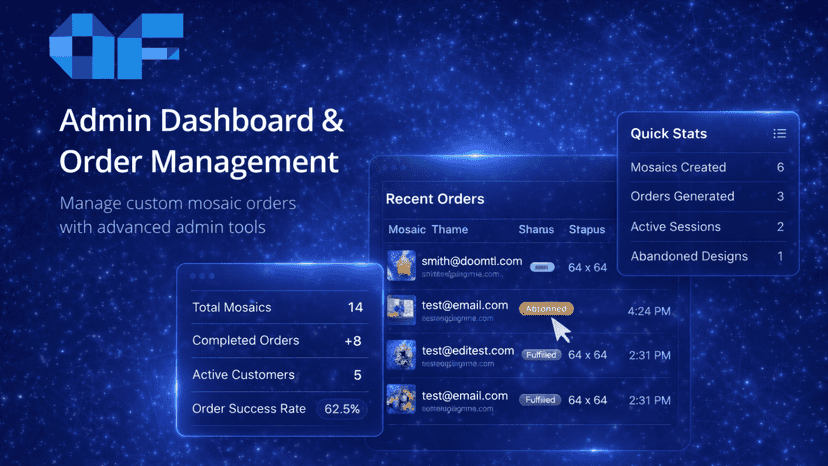The width and height of the screenshot is (828, 466).
Task: Click the 4:24 PM timestamp
Action: 649,311
